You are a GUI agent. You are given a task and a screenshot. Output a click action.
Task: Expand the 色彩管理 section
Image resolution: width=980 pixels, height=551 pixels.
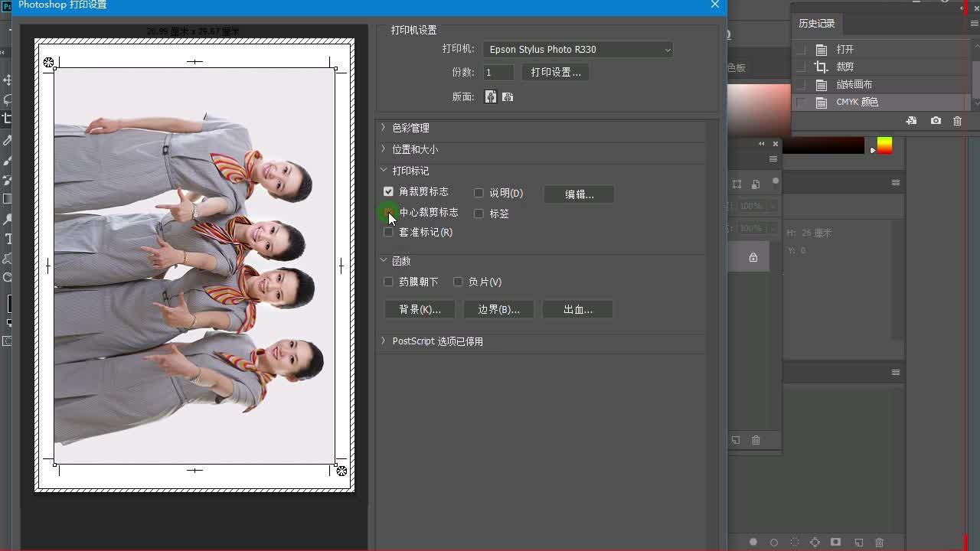413,128
